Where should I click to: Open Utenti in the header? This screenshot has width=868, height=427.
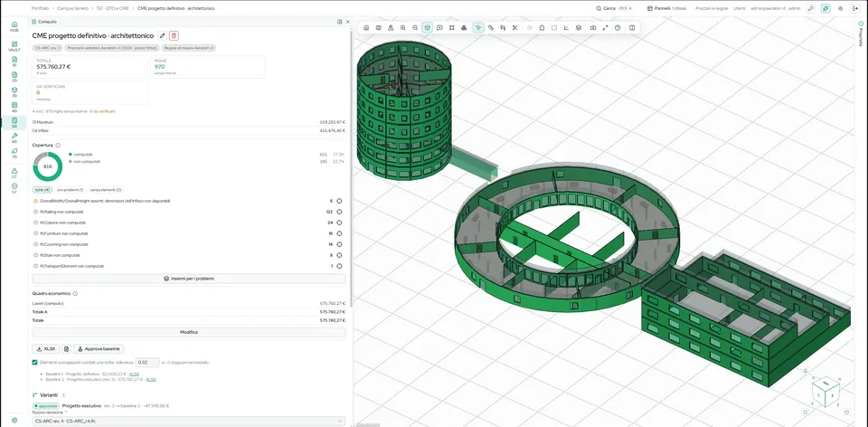[x=739, y=8]
